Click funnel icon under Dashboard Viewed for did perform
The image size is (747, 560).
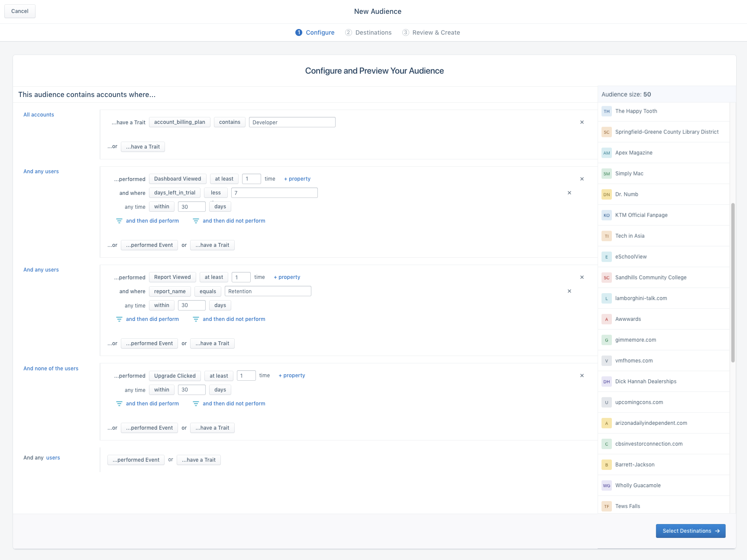pos(119,221)
